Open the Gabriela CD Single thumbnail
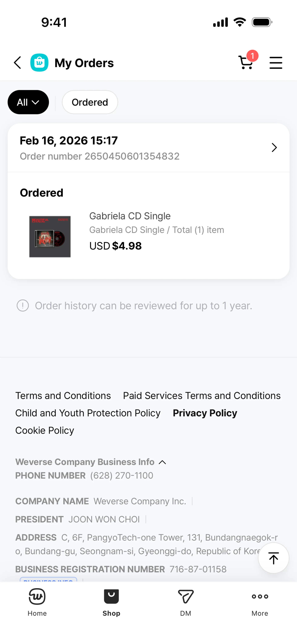This screenshot has height=644, width=297. point(50,236)
